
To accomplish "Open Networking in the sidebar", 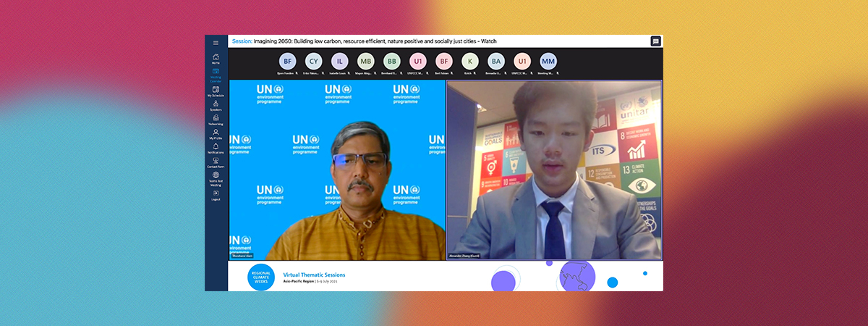I will (216, 120).
